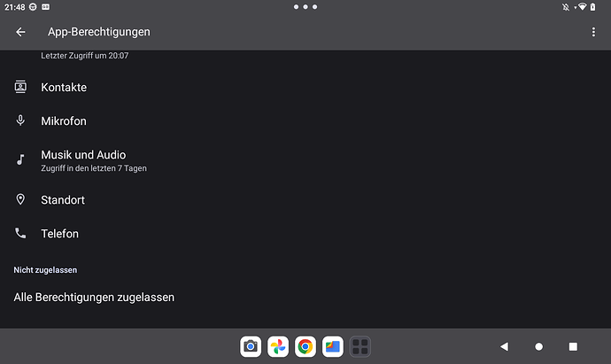The image size is (611, 364).
Task: Open Telefon permission
Action: coord(305,234)
